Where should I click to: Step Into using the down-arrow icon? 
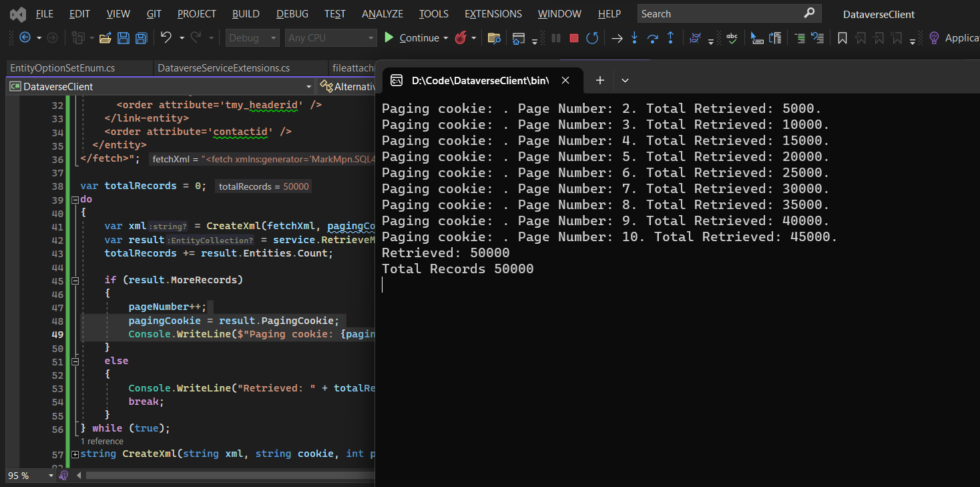(x=635, y=38)
